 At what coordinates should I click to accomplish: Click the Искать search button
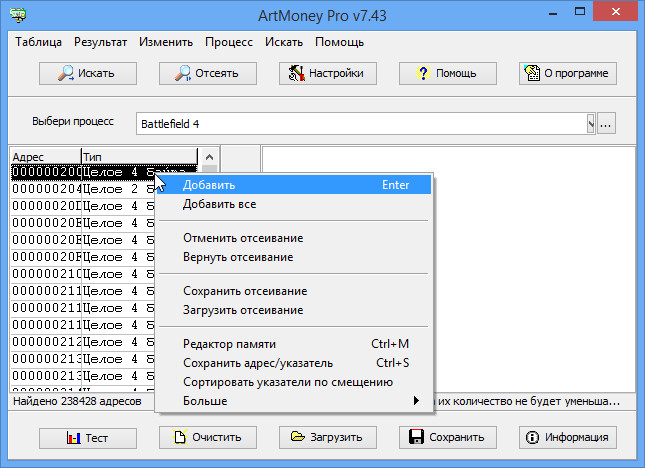pyautogui.click(x=88, y=73)
